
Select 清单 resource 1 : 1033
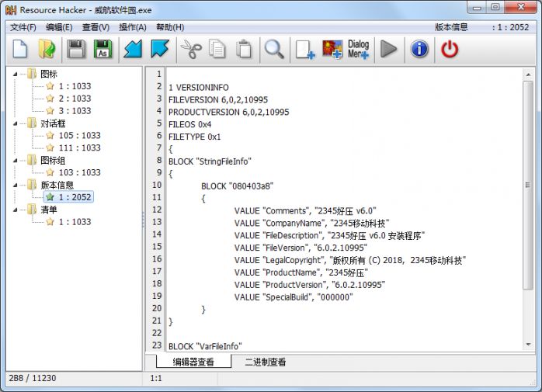coord(69,222)
